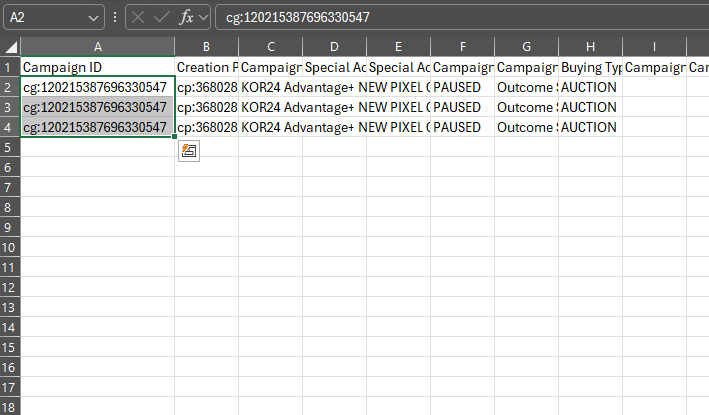Open Insert Function via the fx icon

click(x=186, y=17)
